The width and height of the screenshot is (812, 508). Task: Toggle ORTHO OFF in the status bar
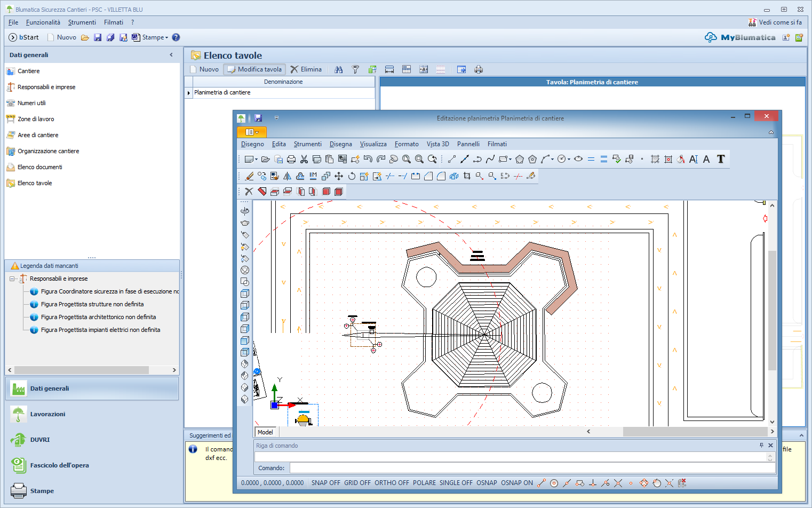392,483
